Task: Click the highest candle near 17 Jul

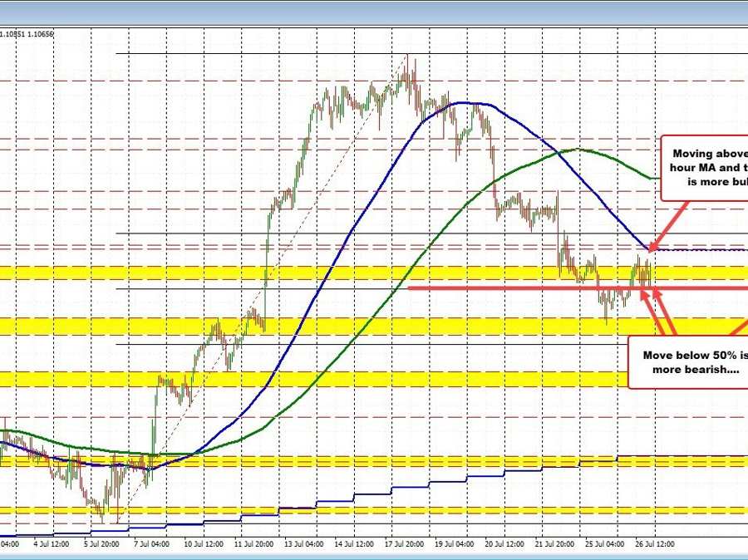Action: tap(407, 62)
